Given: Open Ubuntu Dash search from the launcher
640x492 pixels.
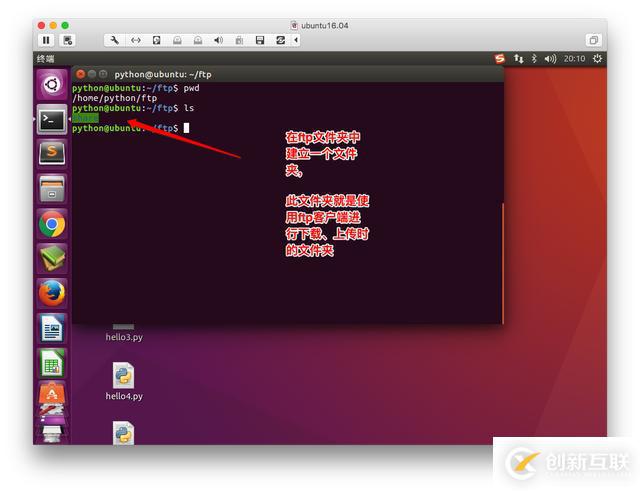Looking at the screenshot, I should pos(52,85).
